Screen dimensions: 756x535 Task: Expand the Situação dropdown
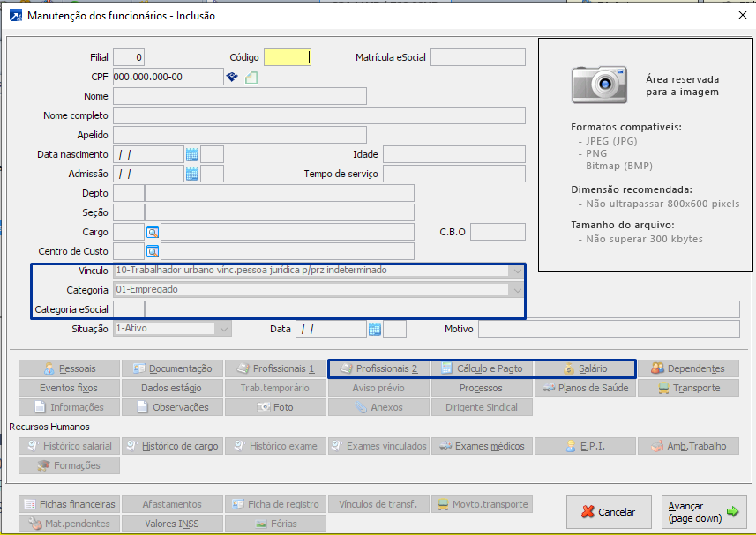(223, 329)
